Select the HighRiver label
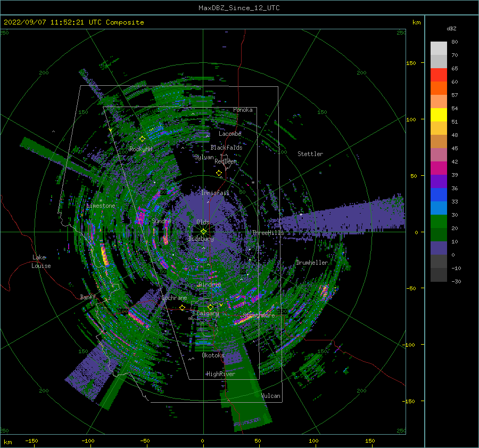479x448 pixels. click(x=221, y=374)
